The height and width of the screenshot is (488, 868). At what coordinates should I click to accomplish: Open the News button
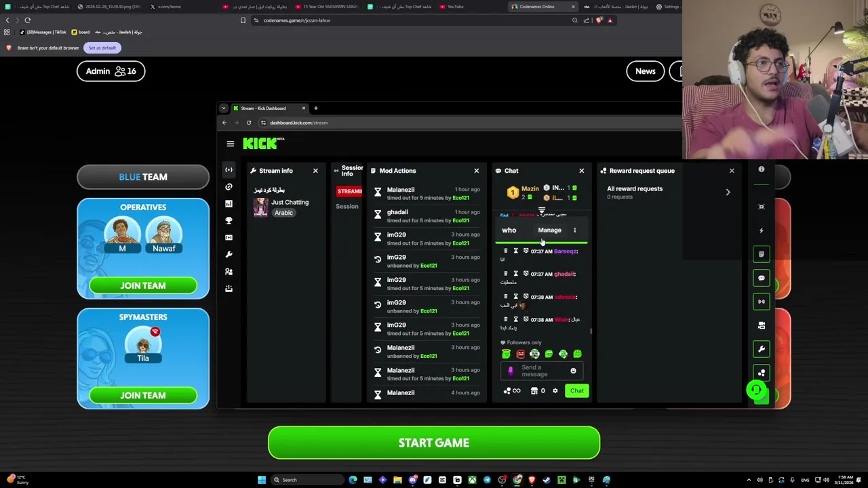646,71
